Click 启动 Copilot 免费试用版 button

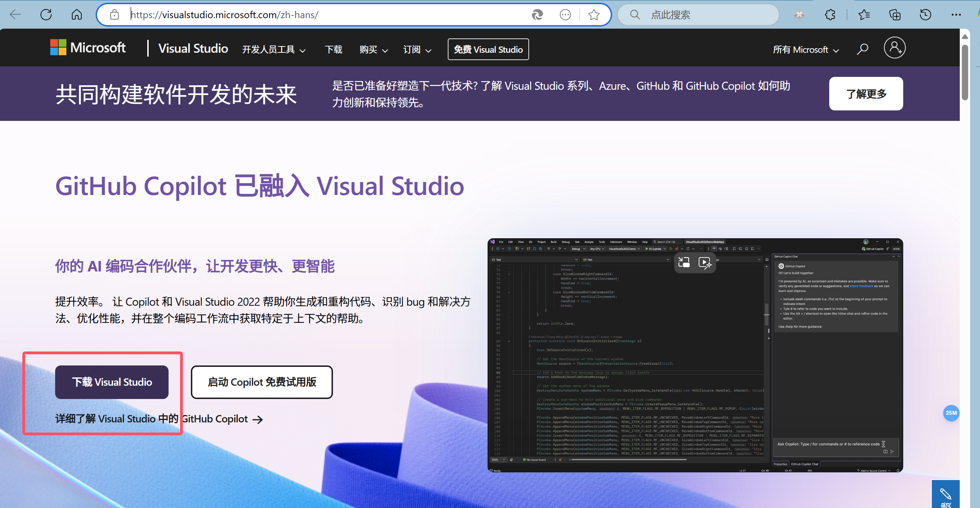pos(262,382)
